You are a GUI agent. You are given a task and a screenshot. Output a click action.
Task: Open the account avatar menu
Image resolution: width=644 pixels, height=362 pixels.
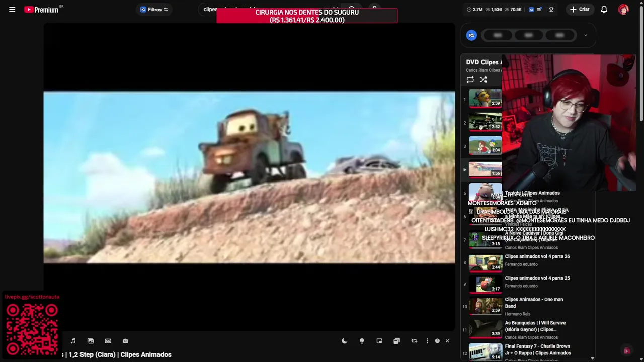[624, 10]
